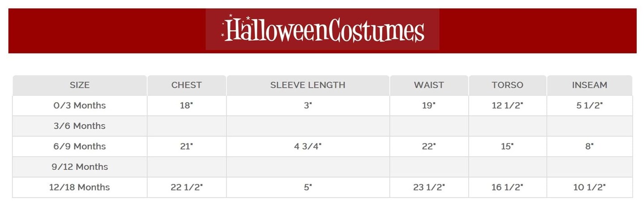Screen dimensions: 644x210
Task: Select the SIZE column header
Action: coord(80,85)
